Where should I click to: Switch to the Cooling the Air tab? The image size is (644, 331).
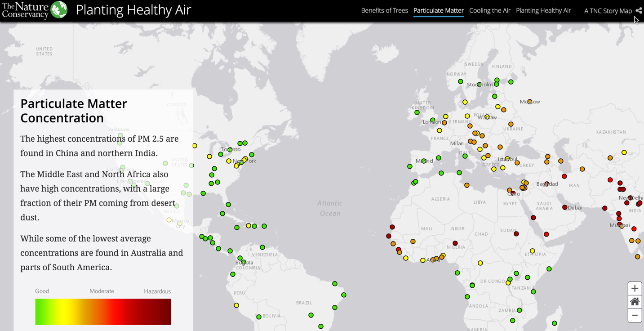(x=490, y=10)
